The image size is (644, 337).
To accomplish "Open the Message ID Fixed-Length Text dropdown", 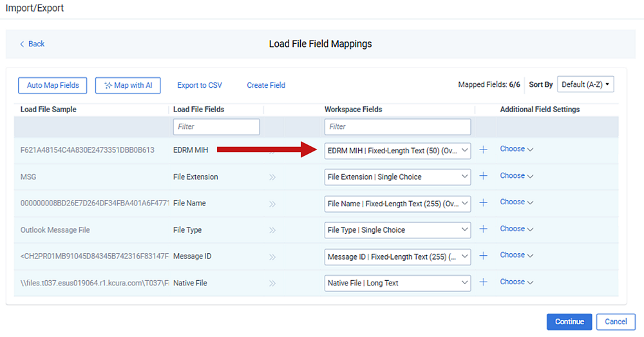I will [x=397, y=256].
